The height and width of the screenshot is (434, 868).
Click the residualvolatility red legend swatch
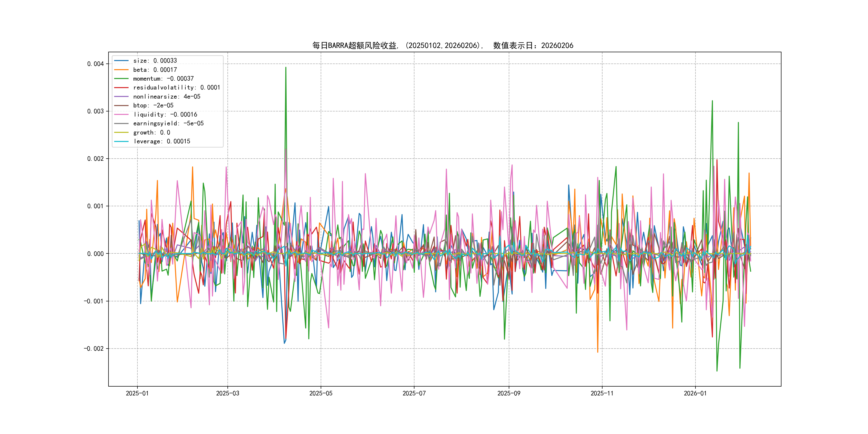click(x=121, y=88)
